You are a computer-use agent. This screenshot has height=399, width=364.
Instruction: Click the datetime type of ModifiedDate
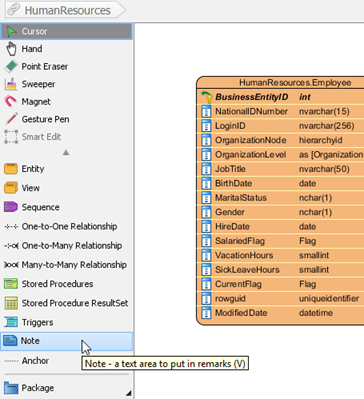(x=316, y=313)
